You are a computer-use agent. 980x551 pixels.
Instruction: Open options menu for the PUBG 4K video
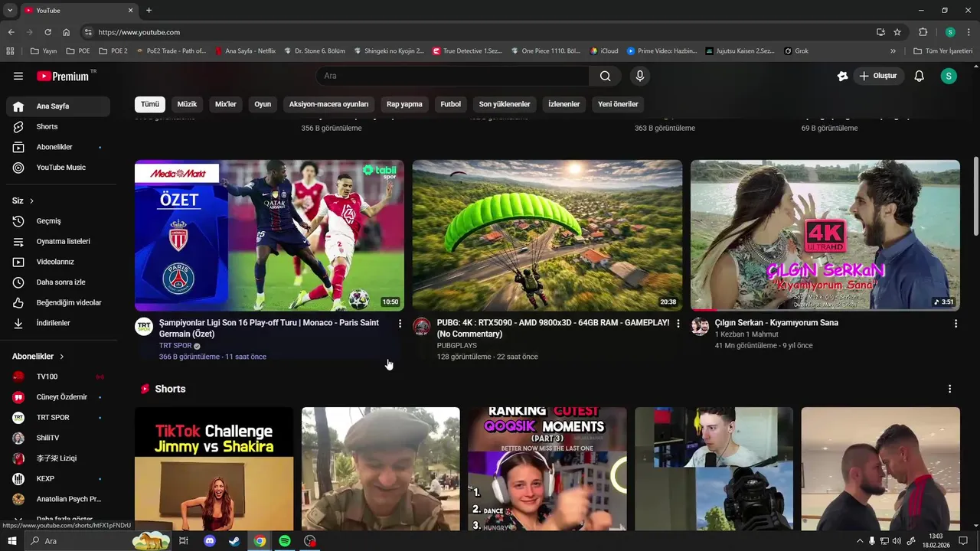(678, 324)
